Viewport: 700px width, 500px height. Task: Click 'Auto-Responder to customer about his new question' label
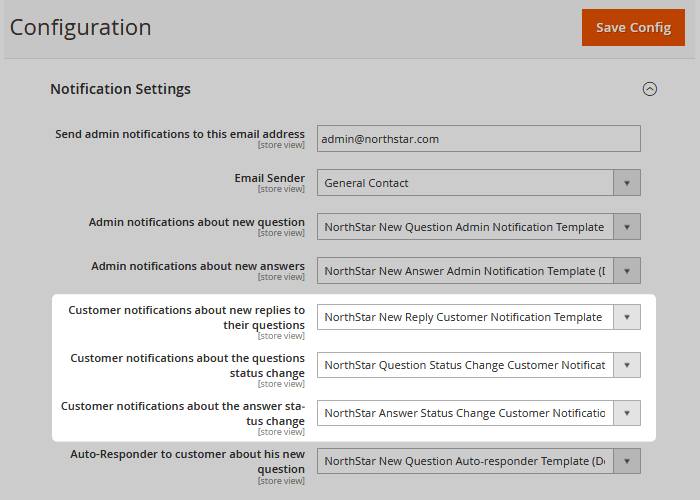tap(188, 462)
